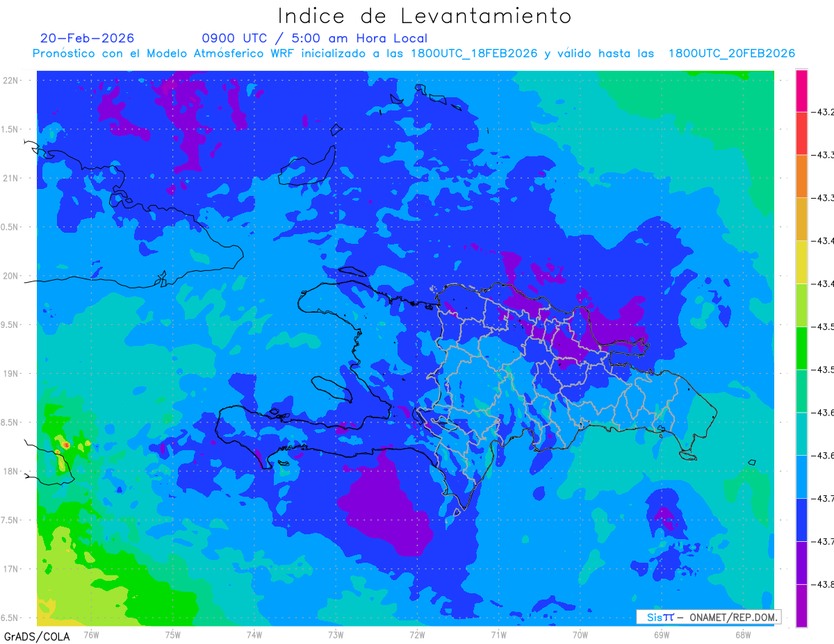Viewport: 834px width, 644px height.
Task: Click the '8.5N' latitude label
Action: (x=10, y=422)
